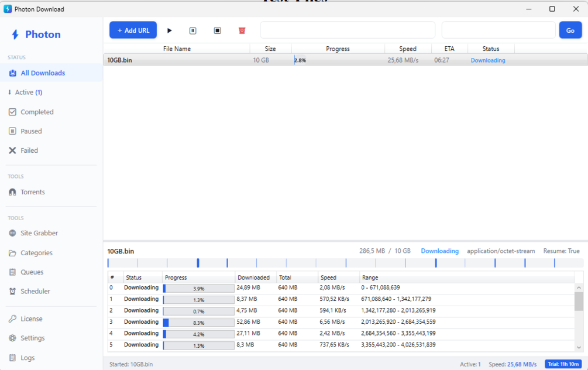The height and width of the screenshot is (370, 588).
Task: Sort downloads by Speed column header
Action: (408, 49)
